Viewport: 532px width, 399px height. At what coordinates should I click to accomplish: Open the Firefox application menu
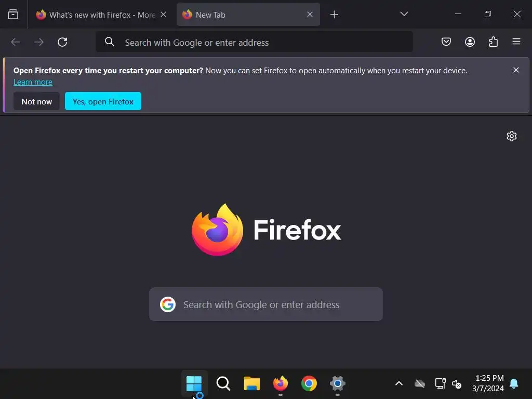tap(516, 42)
